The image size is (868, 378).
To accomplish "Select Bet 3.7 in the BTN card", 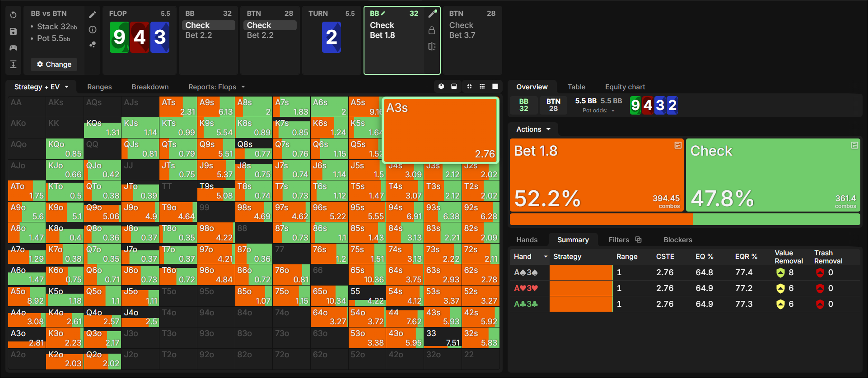I will pyautogui.click(x=462, y=35).
